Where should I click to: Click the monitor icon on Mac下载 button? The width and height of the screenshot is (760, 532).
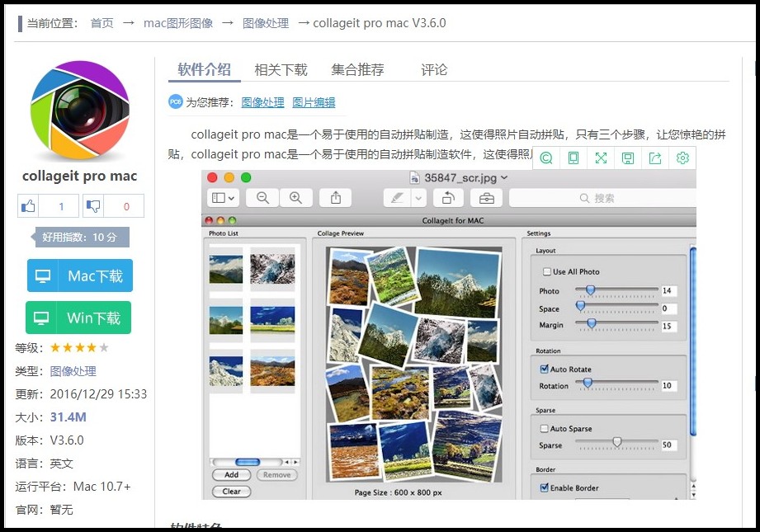click(43, 276)
